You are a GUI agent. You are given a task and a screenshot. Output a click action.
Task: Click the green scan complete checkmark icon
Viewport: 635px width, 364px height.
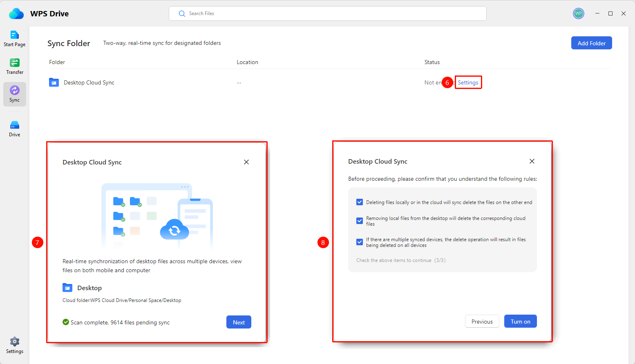pyautogui.click(x=66, y=322)
